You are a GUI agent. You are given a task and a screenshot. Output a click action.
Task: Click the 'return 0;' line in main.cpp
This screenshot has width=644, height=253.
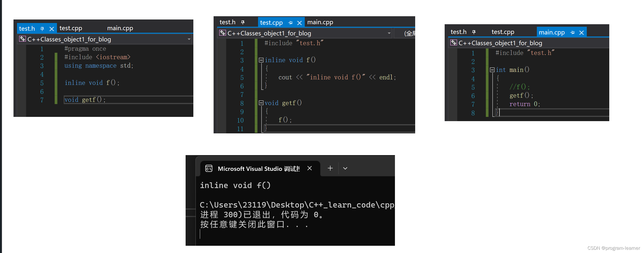(525, 104)
